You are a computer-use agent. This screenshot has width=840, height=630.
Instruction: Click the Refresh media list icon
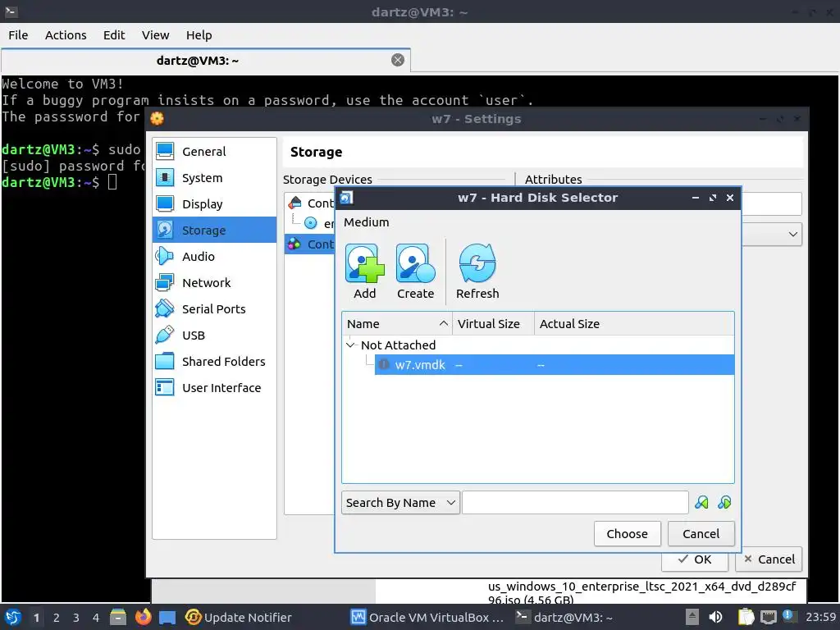coord(477,271)
